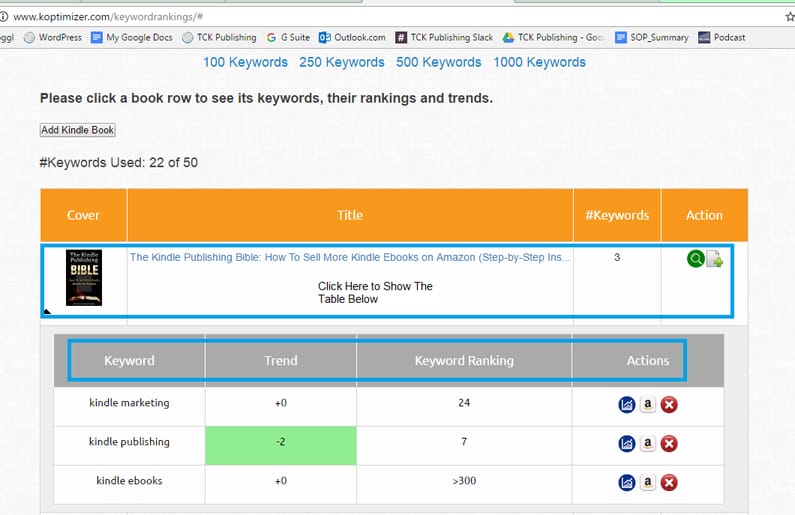Delete the kindle ebooks keyword

coord(669,483)
